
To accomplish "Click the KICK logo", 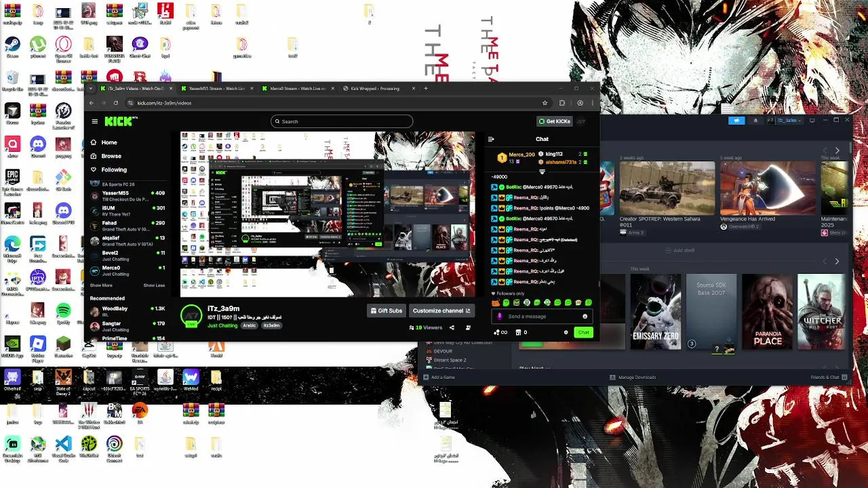I will click(119, 121).
